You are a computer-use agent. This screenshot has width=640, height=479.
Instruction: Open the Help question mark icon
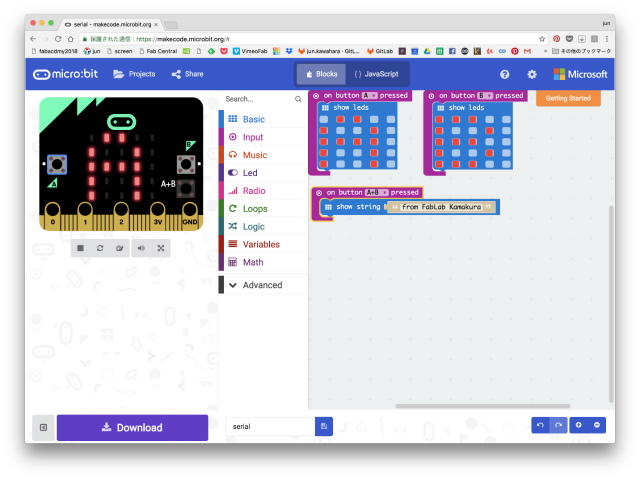(x=504, y=74)
